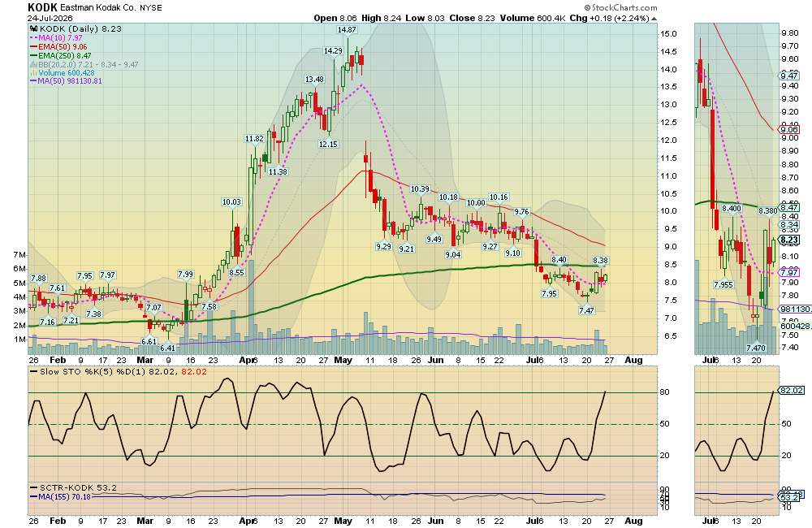This screenshot has width=812, height=528.
Task: Click the 6.61 low price label
Action: point(149,341)
